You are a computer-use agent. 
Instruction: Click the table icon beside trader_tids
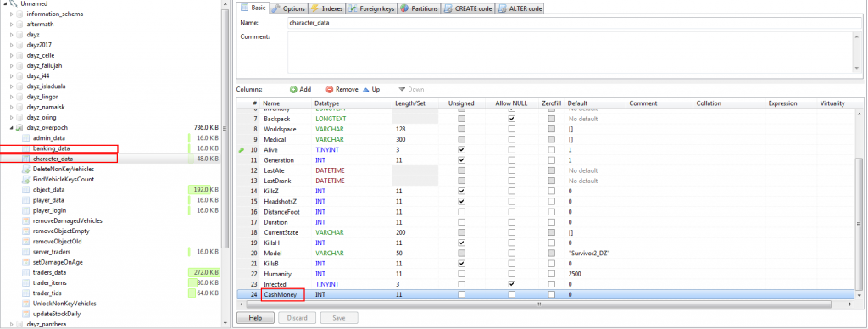pyautogui.click(x=25, y=293)
